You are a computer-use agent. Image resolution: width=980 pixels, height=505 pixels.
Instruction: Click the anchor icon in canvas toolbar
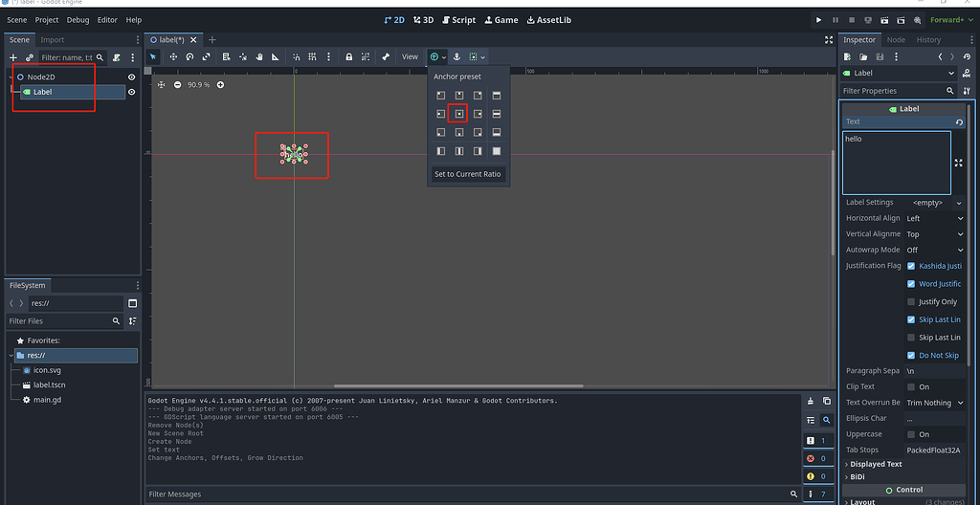(x=457, y=56)
